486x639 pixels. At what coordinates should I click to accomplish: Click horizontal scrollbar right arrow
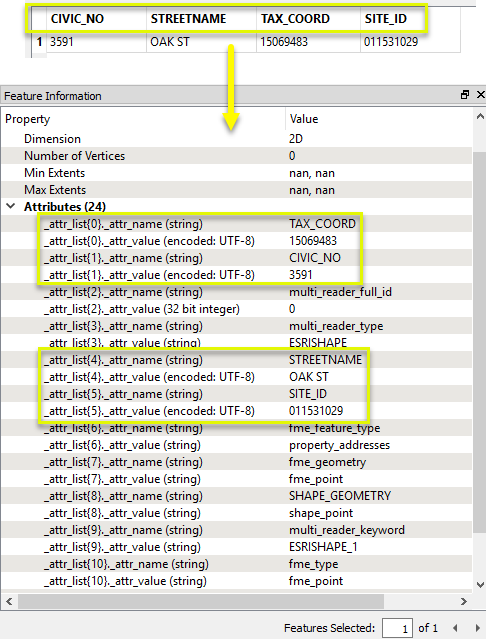tap(464, 601)
